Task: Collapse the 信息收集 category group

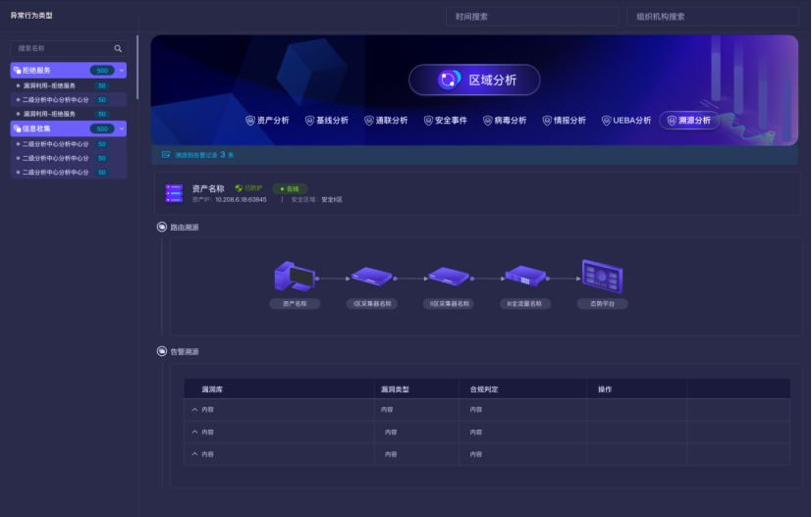Action: 122,129
